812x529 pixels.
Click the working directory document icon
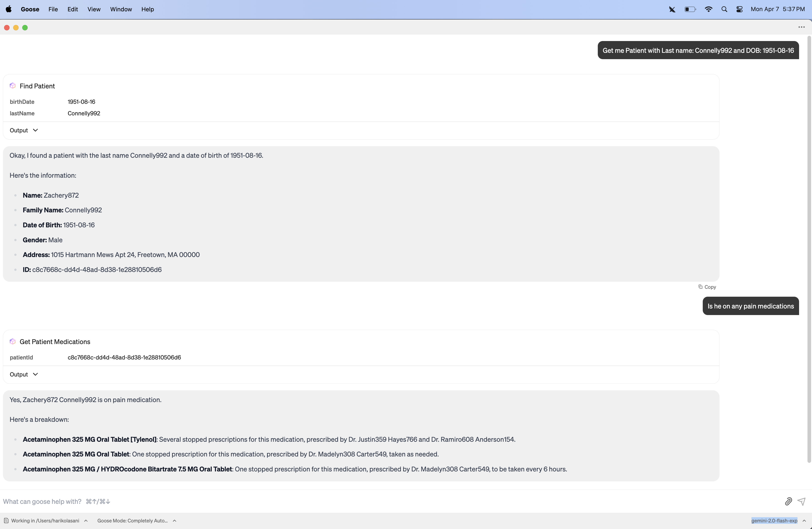pyautogui.click(x=6, y=520)
